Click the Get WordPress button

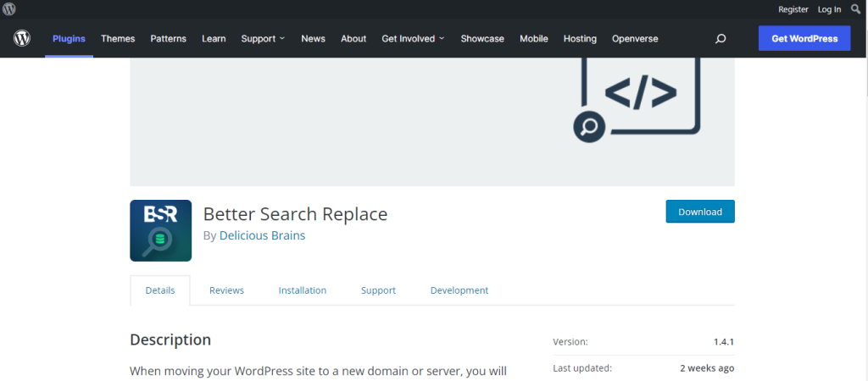point(804,38)
